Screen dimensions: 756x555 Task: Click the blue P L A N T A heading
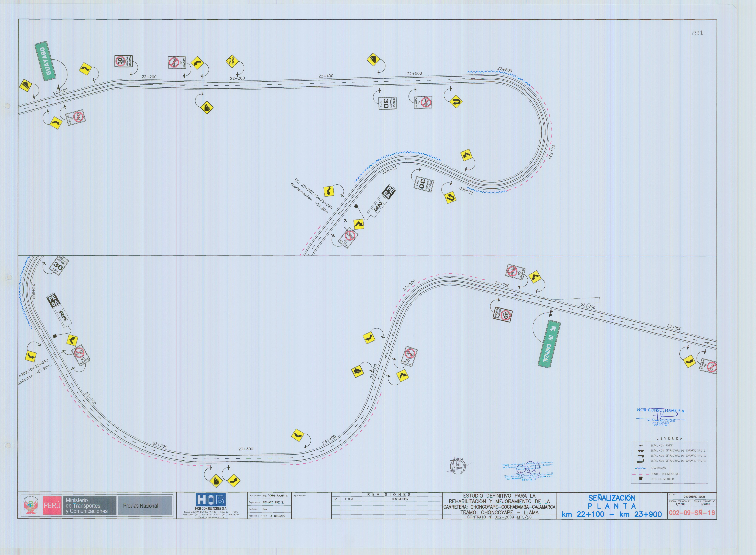(x=612, y=506)
